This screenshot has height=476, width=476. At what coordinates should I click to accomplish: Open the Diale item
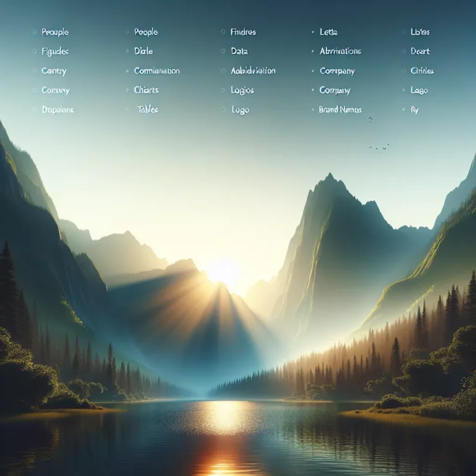pyautogui.click(x=143, y=51)
